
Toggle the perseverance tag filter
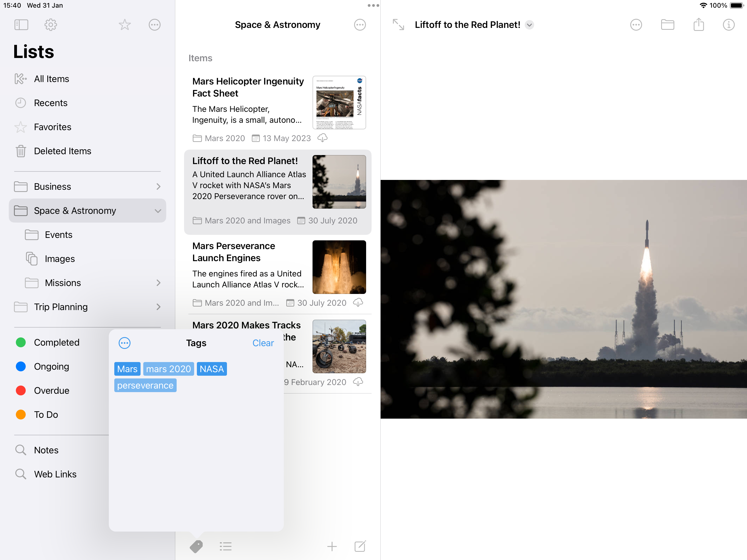click(145, 385)
